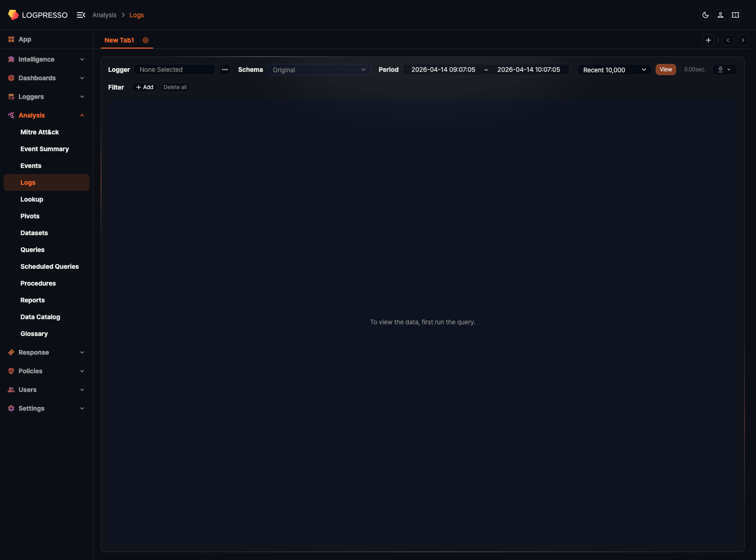756x560 pixels.
Task: Open the Schema Original dropdown
Action: click(319, 70)
